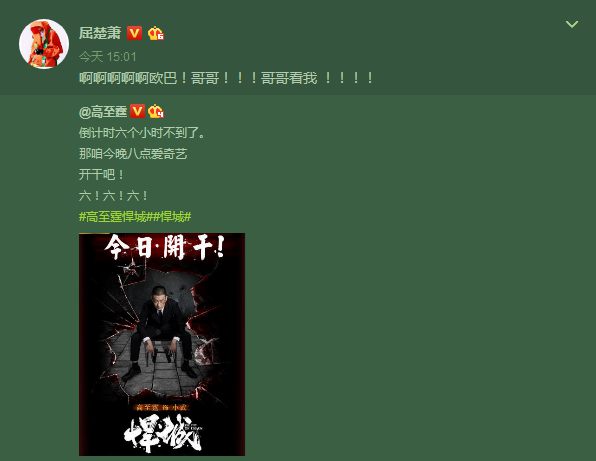Click the seated man in the poster
This screenshot has width=596, height=461.
(x=162, y=333)
